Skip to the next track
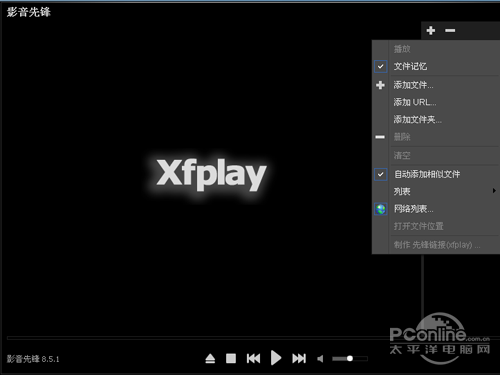The width and height of the screenshot is (500, 375). [x=299, y=359]
